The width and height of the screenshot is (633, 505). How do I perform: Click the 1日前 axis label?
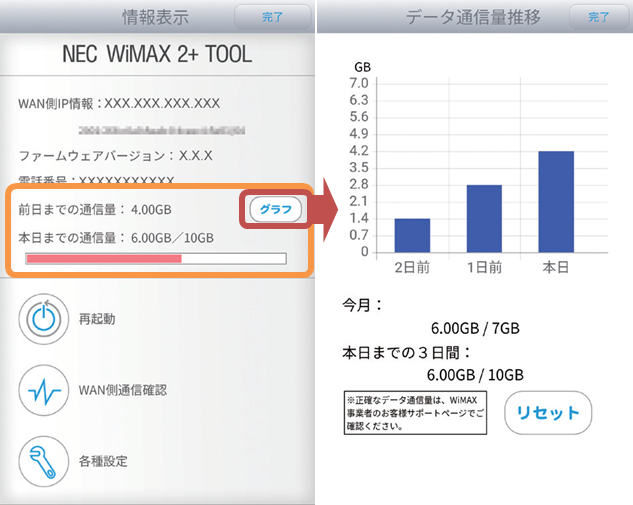484,267
